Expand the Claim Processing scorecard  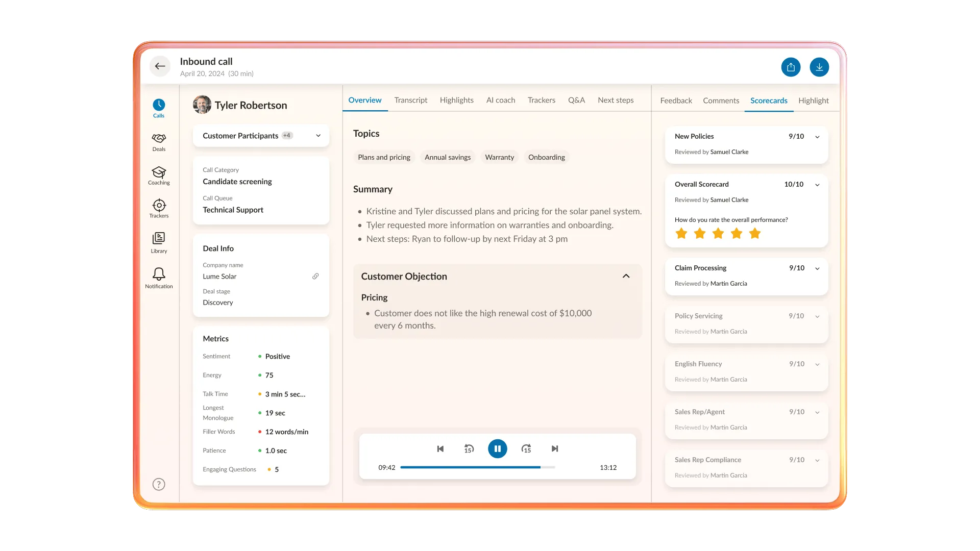(x=817, y=268)
